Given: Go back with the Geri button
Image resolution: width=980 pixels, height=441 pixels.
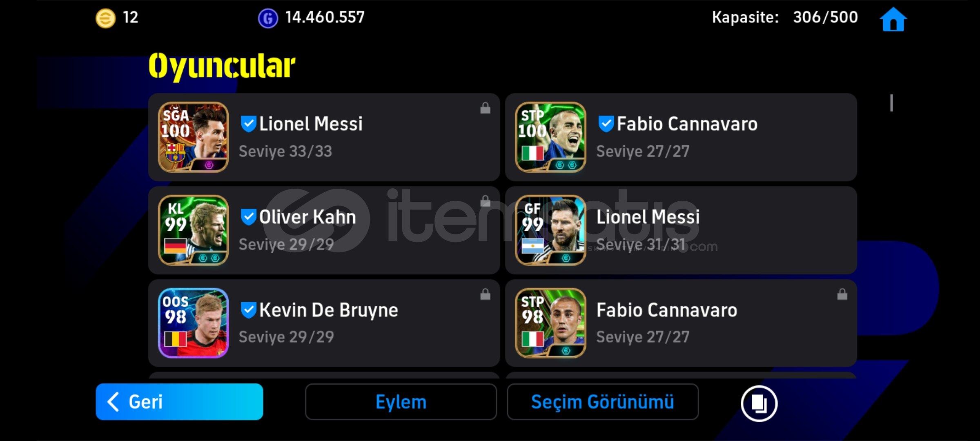Looking at the screenshot, I should click(179, 402).
